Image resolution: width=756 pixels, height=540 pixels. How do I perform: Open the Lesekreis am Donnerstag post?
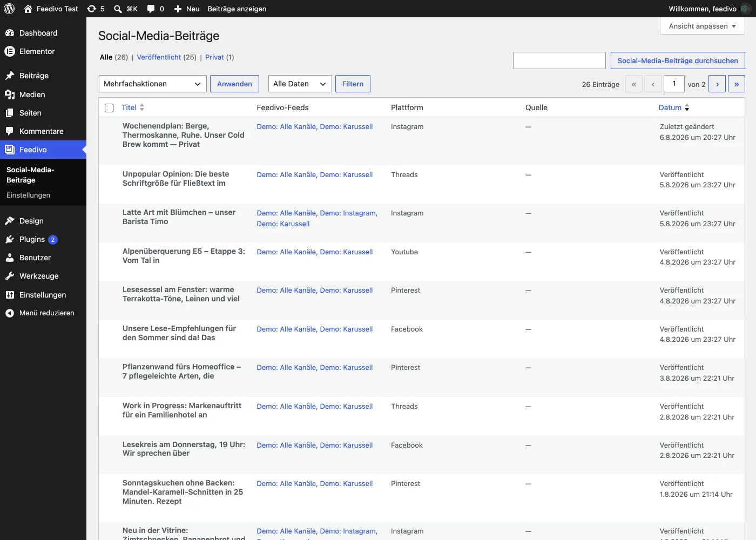click(184, 449)
